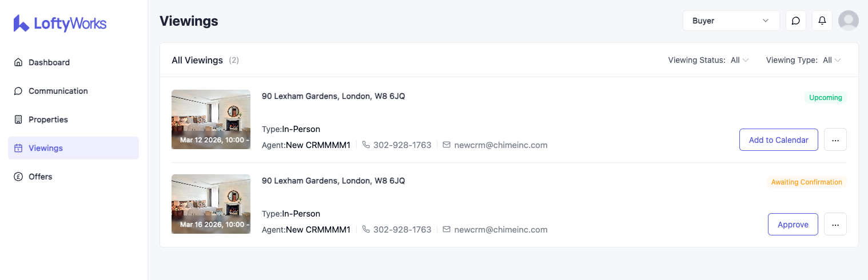The image size is (868, 280).
Task: Expand the Viewing Type filter
Action: [831, 60]
